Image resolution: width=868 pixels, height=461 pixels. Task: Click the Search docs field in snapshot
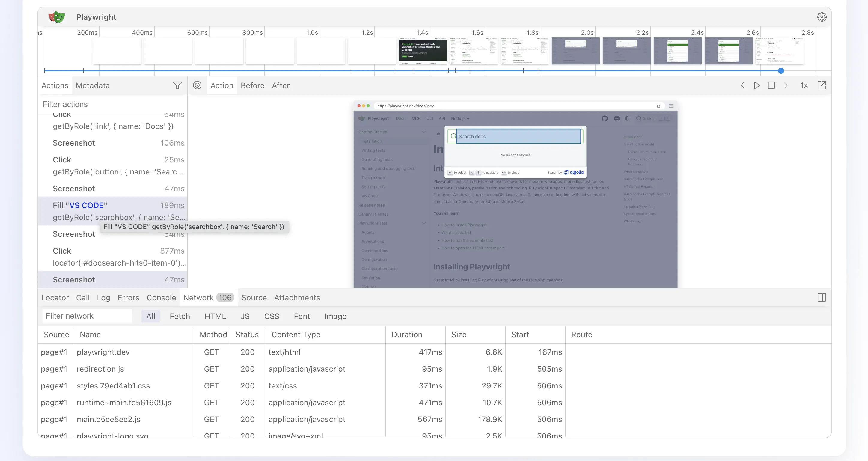coord(519,136)
